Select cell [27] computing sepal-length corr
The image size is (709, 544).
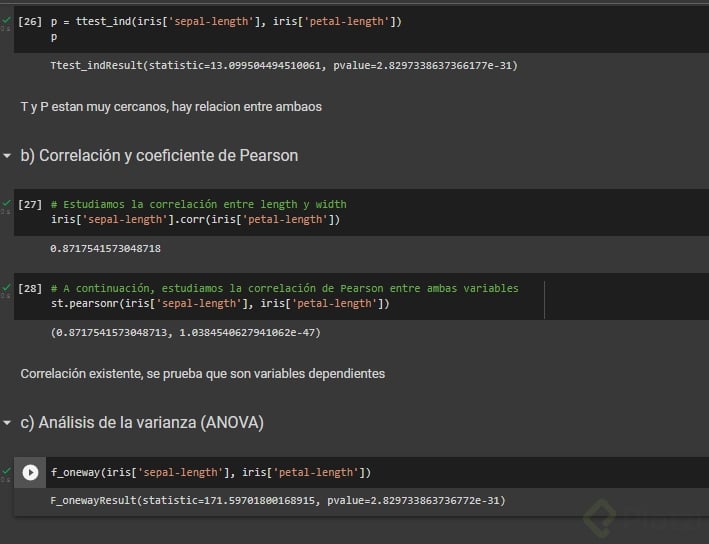361,212
